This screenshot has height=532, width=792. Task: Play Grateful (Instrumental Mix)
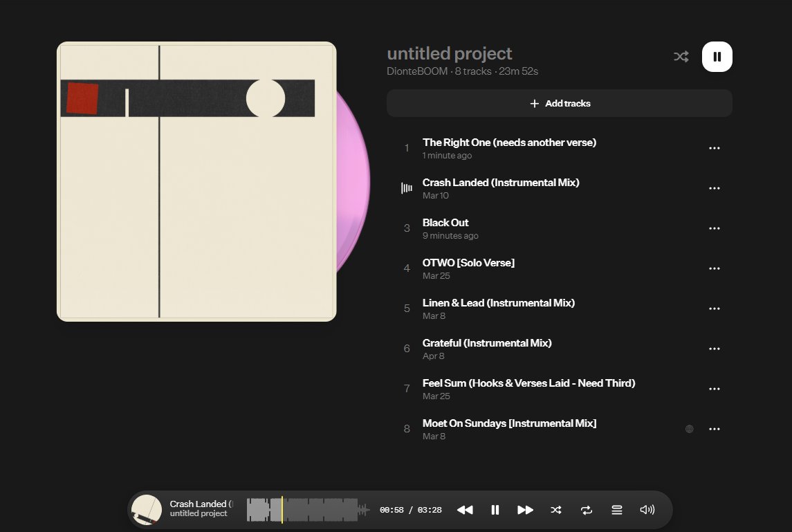point(487,343)
